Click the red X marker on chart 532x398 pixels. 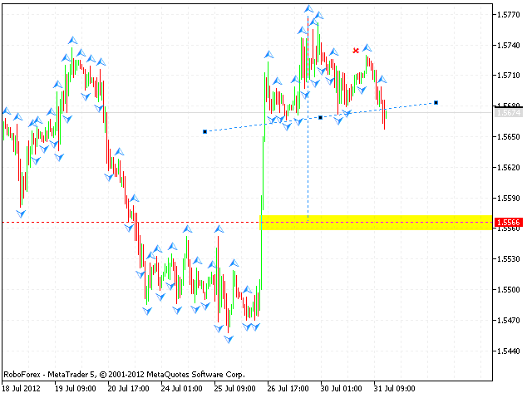(356, 51)
